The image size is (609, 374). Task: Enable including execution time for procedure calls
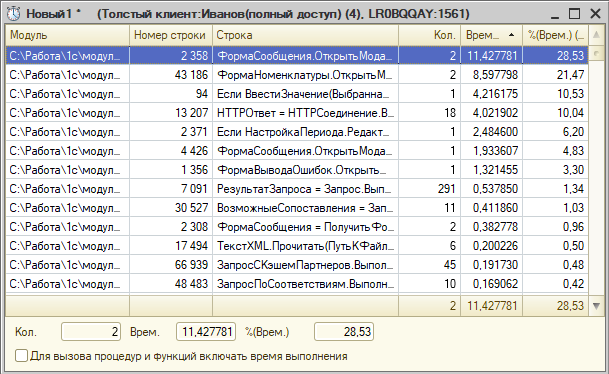pos(21,356)
